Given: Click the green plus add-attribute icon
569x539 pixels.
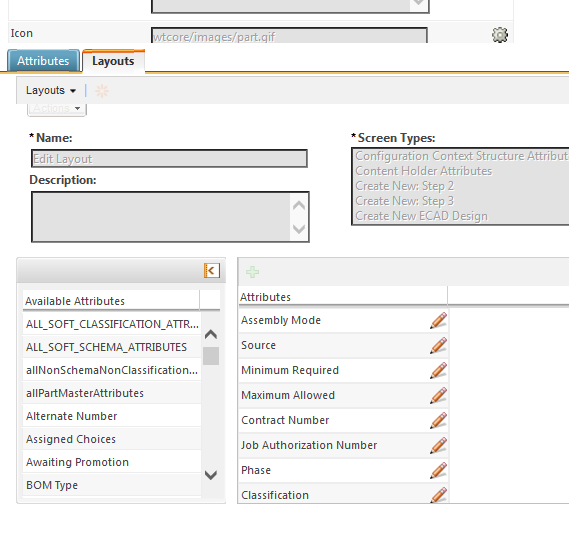Looking at the screenshot, I should pyautogui.click(x=252, y=272).
